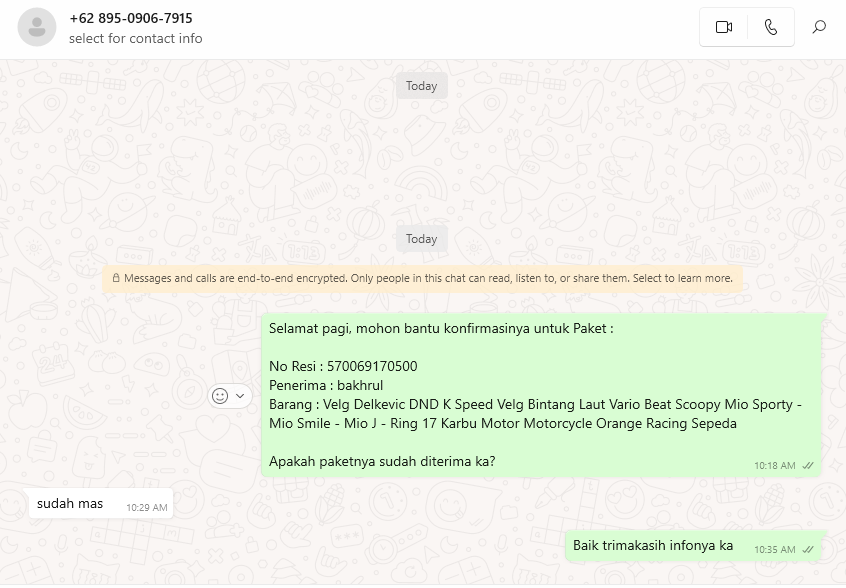846x588 pixels.
Task: Click the 'sudah mas' received message
Action: 101,504
